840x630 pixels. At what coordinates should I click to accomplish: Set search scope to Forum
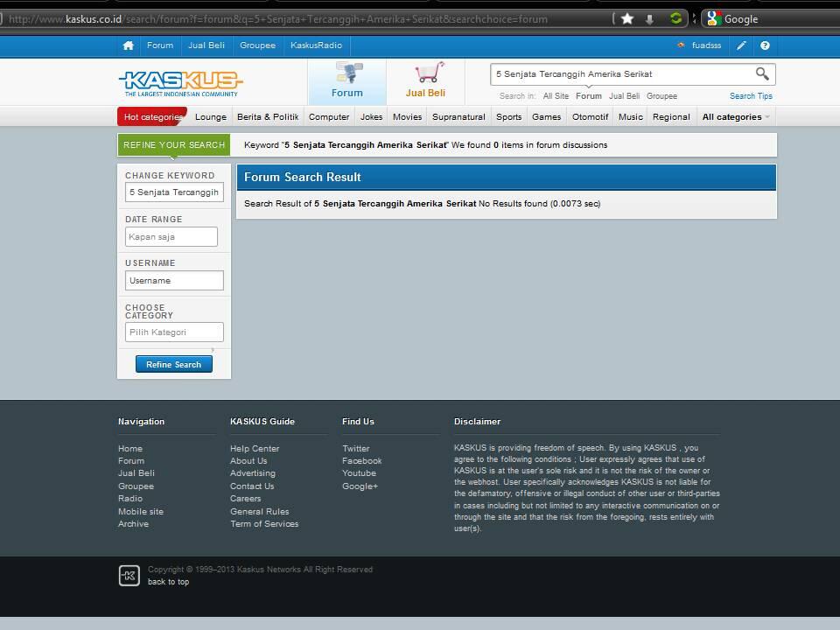[589, 96]
